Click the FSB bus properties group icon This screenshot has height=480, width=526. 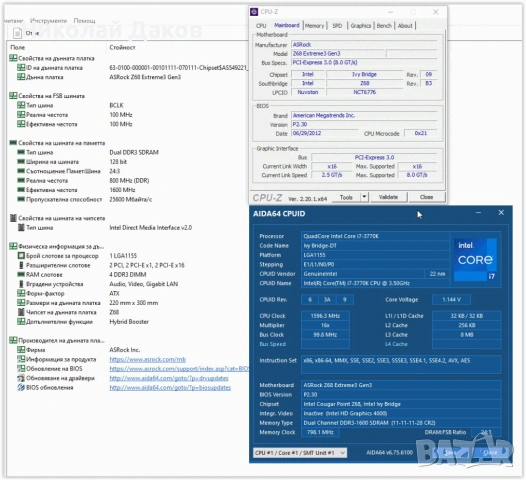click(x=13, y=96)
